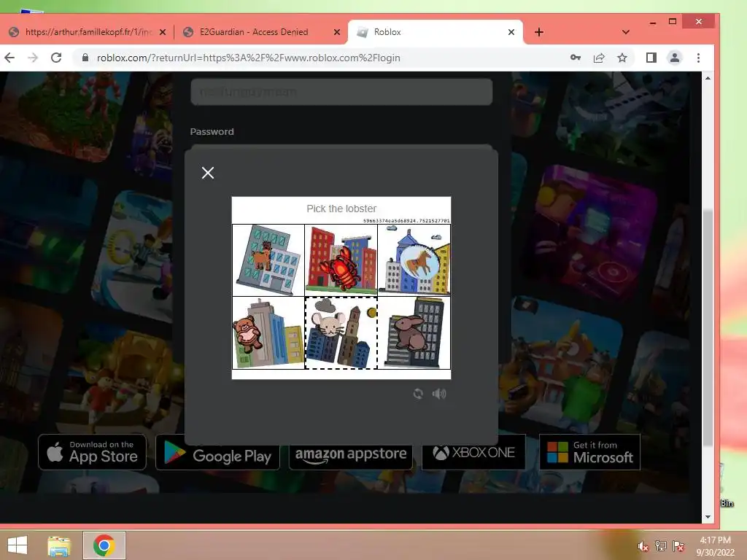Click scrollbar up arrow of the page
This screenshot has height=560, width=747.
tap(708, 77)
